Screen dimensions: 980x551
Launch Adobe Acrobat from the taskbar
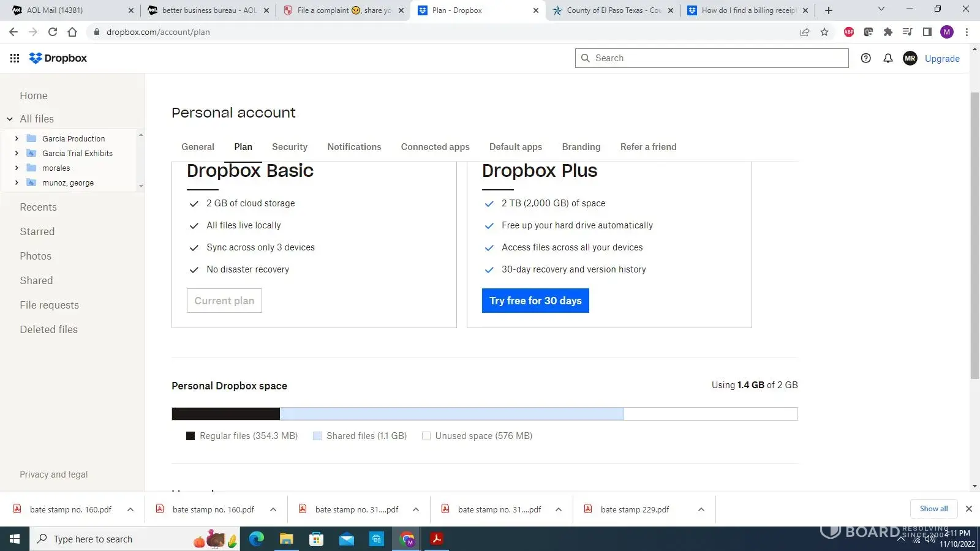click(x=437, y=539)
